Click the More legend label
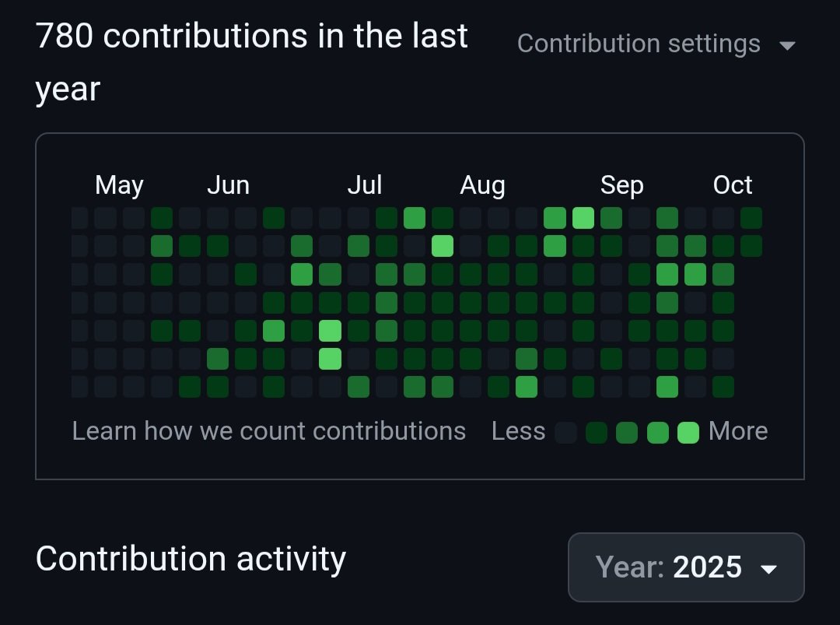 pos(738,431)
